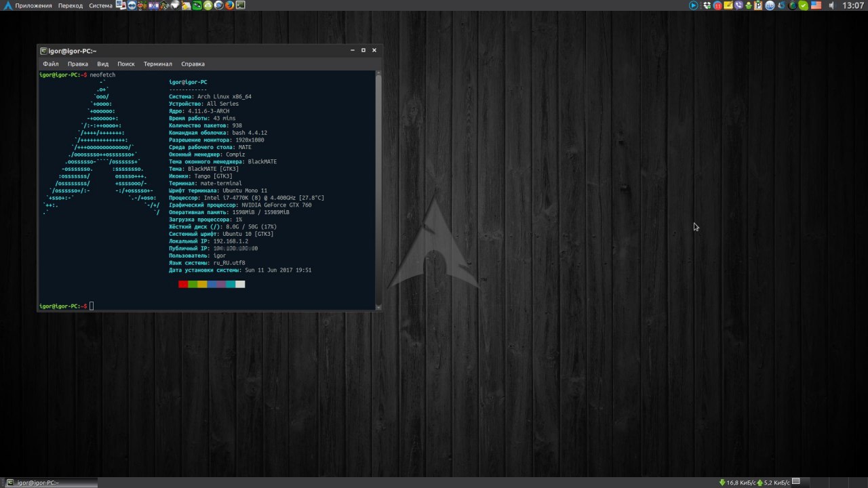Click the line 'Ядро: 4.11.6-3-ARCH'
The height and width of the screenshot is (488, 868).
pyautogui.click(x=199, y=111)
